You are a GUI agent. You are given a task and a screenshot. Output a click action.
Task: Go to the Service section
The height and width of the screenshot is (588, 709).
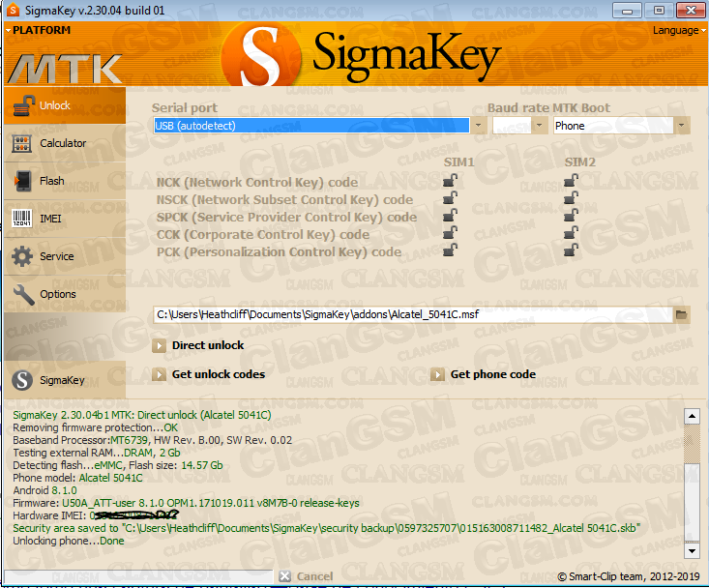(65, 256)
